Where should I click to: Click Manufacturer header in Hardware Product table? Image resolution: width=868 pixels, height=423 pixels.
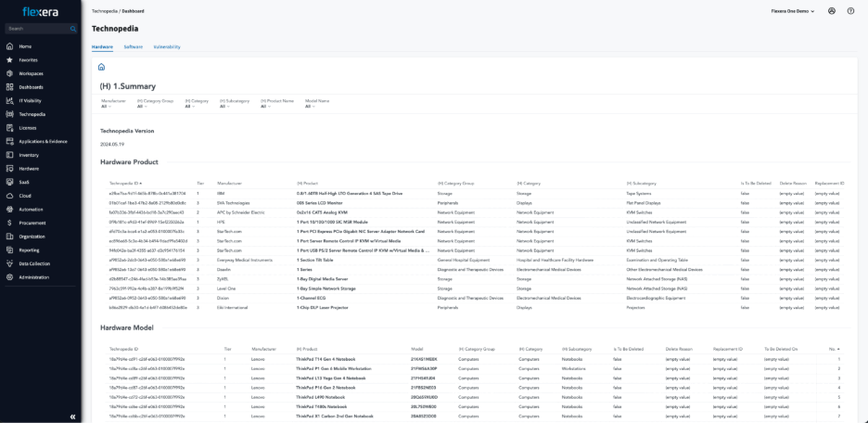(229, 183)
